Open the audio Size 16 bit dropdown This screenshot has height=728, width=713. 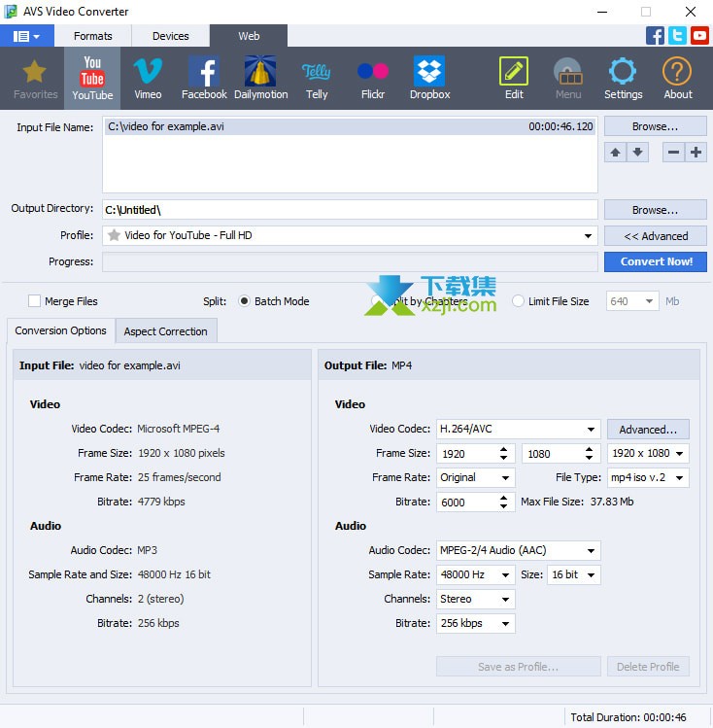pyautogui.click(x=591, y=575)
